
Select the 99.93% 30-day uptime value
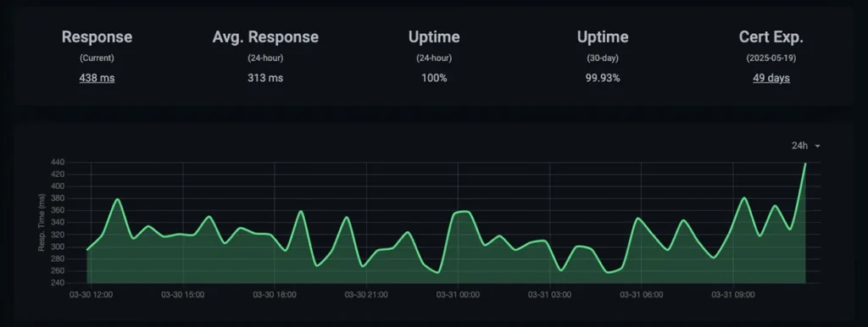[x=603, y=78]
